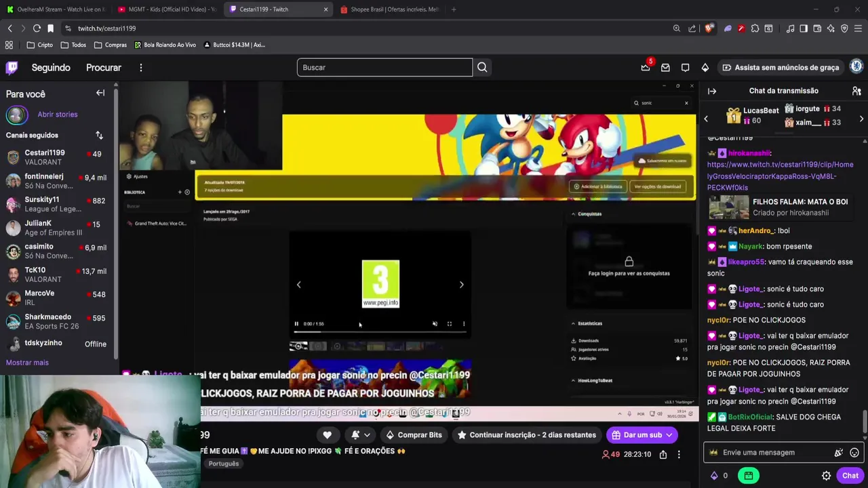Click the purple Chat send button

850,476
